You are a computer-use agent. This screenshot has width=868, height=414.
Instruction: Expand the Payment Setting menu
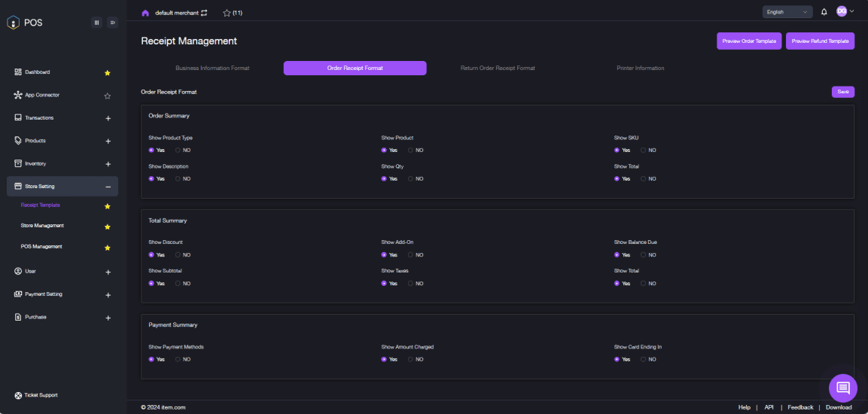(x=108, y=295)
